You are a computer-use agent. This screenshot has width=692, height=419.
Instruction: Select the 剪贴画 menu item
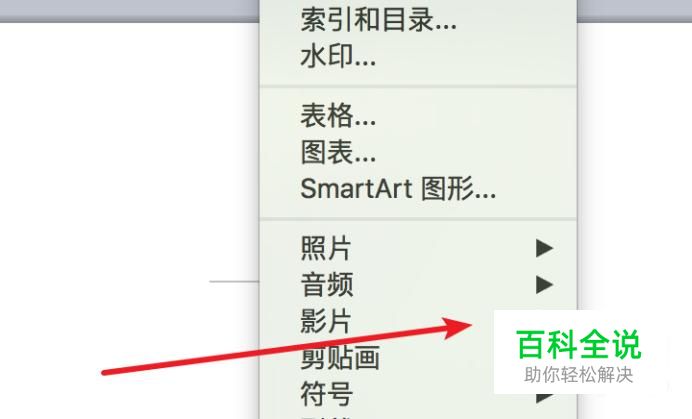pyautogui.click(x=340, y=358)
